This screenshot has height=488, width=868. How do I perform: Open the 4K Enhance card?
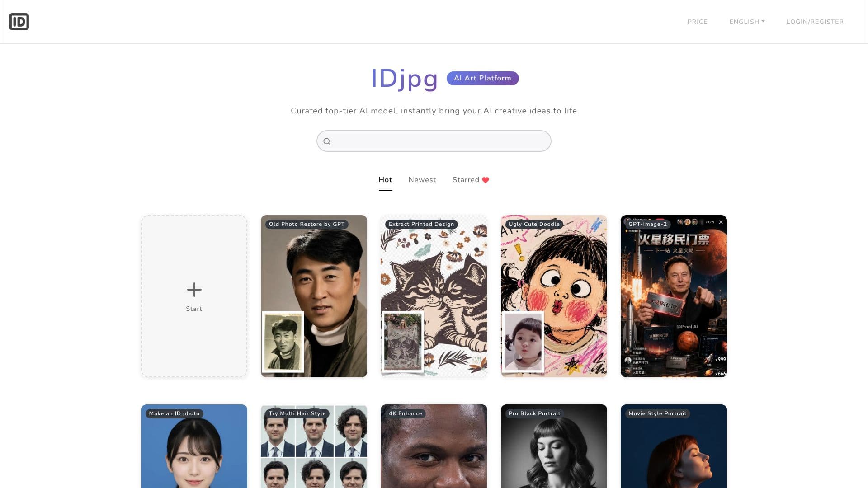tap(434, 446)
